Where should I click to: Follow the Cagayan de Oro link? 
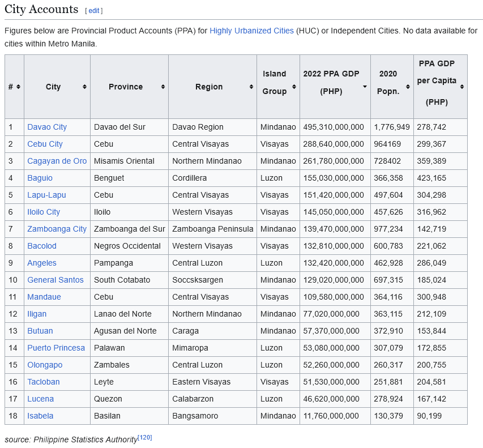pyautogui.click(x=57, y=161)
